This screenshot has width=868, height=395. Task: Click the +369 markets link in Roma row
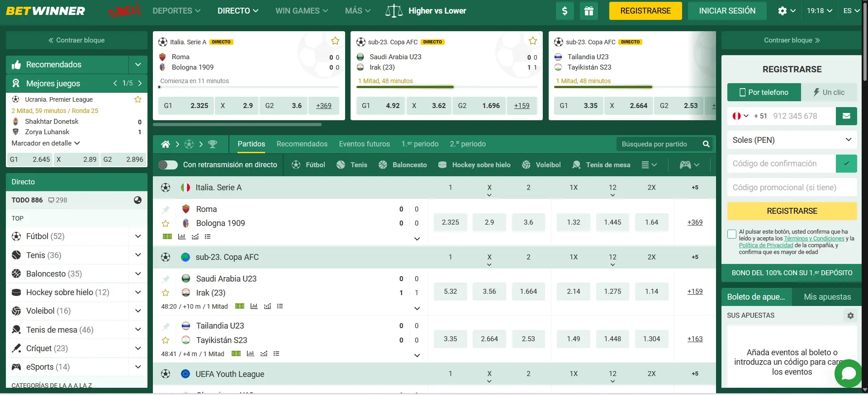click(x=695, y=222)
